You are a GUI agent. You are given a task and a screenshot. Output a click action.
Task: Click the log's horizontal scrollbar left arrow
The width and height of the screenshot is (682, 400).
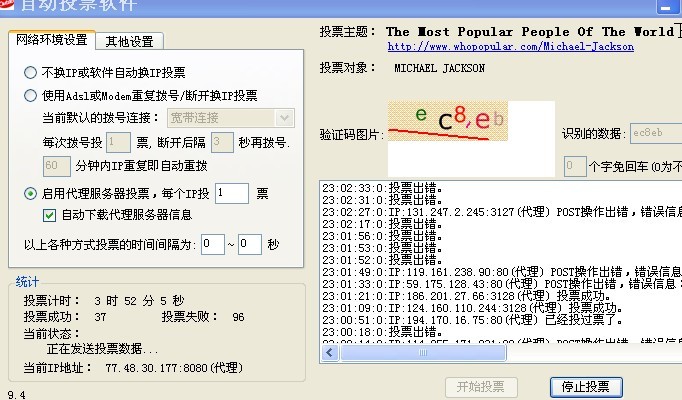[328, 353]
